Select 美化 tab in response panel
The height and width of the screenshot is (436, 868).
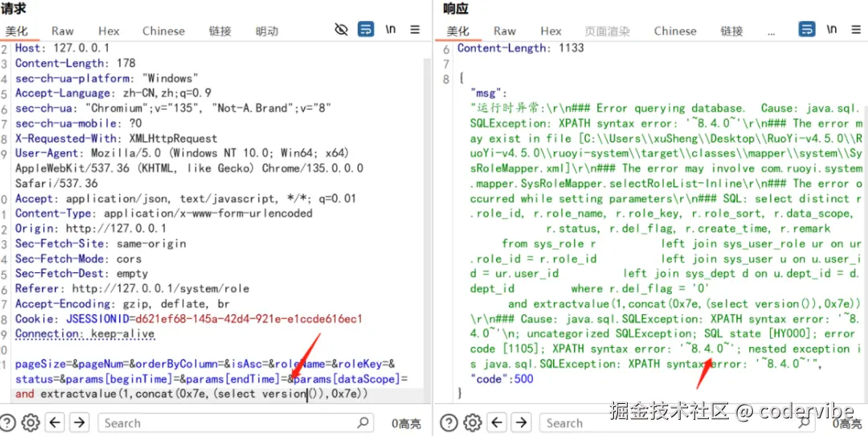click(x=458, y=31)
